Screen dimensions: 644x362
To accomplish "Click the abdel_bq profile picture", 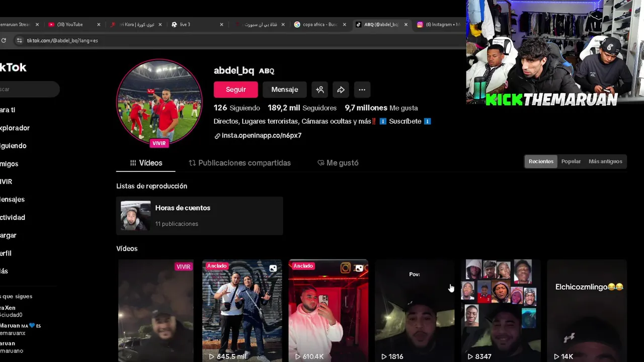I will (x=159, y=102).
